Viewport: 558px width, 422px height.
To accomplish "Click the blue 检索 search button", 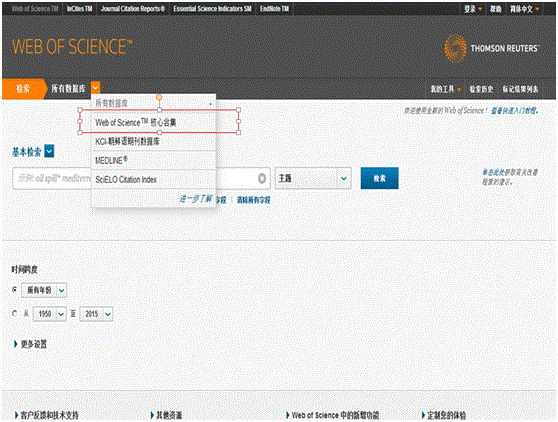I will coord(379,178).
